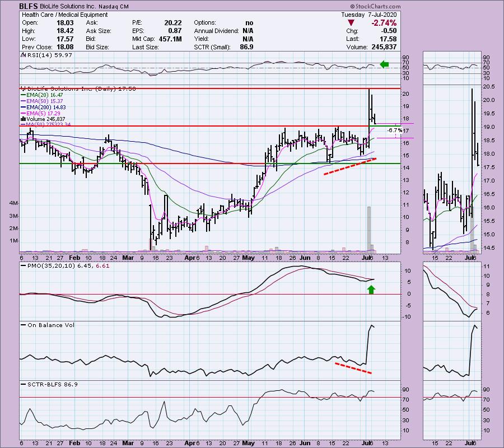Click the EMA(20) 16.47 legend entry

(42, 95)
